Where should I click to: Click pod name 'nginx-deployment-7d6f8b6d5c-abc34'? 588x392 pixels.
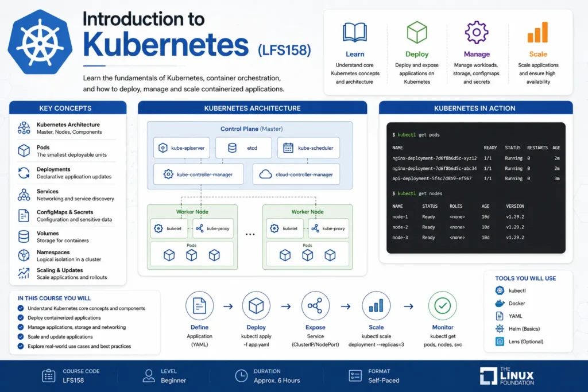[x=434, y=168]
